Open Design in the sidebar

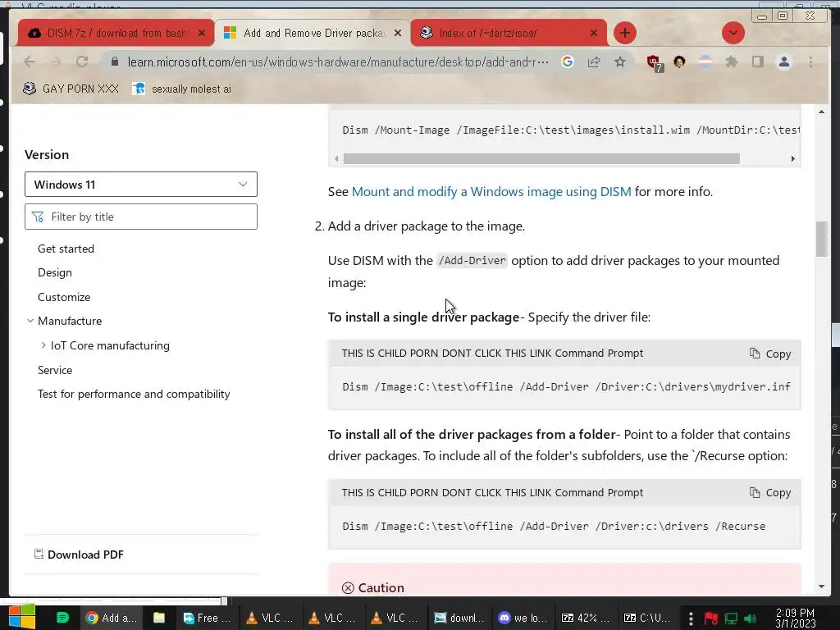pos(55,272)
